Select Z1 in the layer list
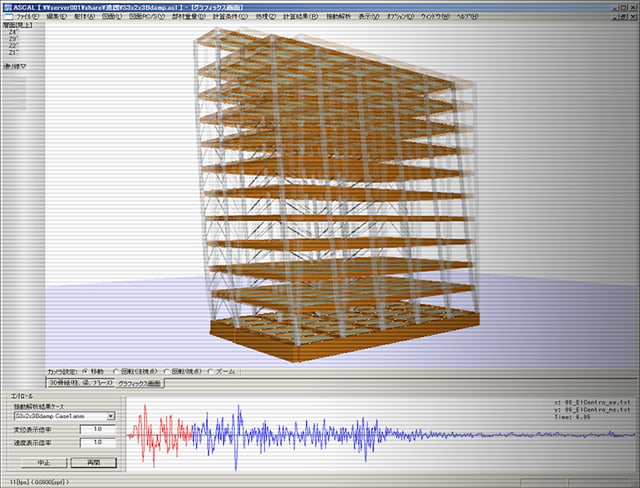Viewport: 640px width, 488px height. point(12,53)
